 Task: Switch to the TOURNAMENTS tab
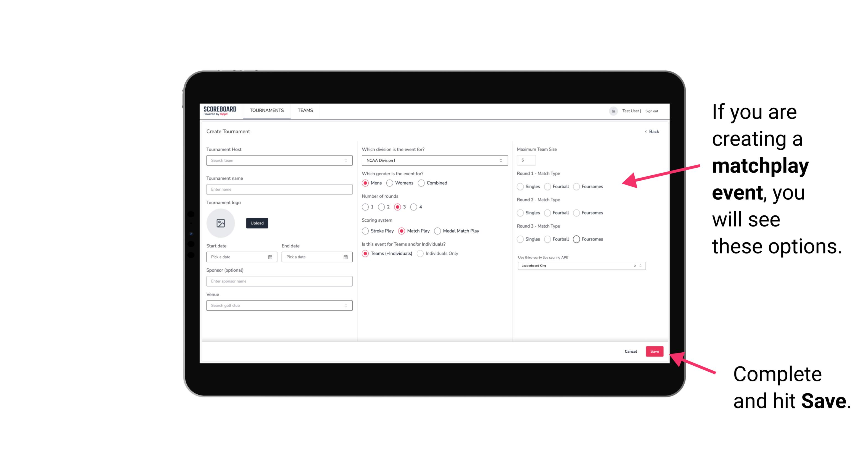tap(267, 110)
